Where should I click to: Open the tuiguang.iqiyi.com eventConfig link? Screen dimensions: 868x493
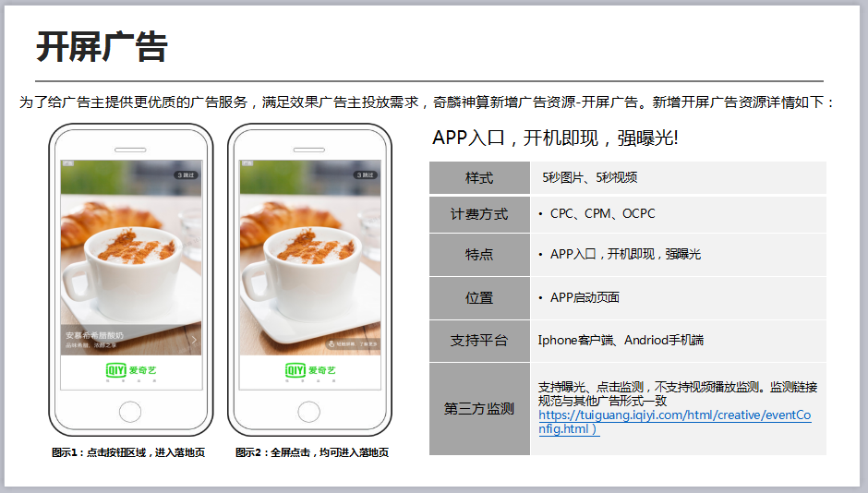click(675, 422)
